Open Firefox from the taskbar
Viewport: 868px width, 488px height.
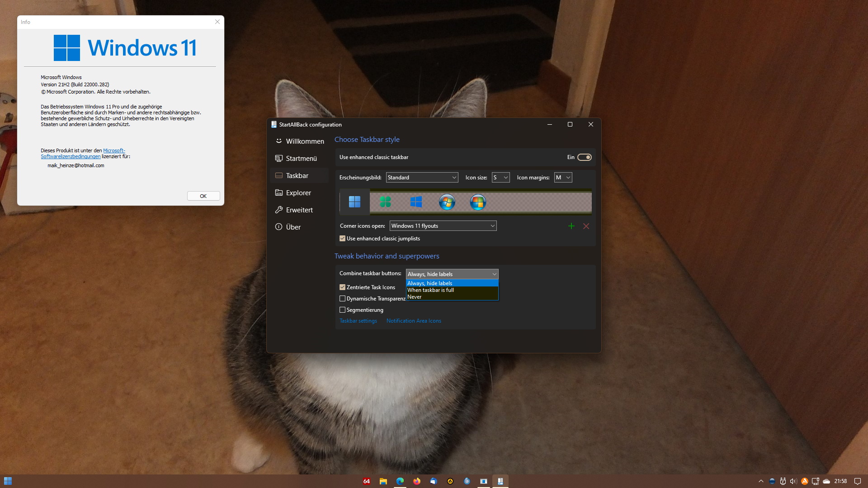point(416,481)
